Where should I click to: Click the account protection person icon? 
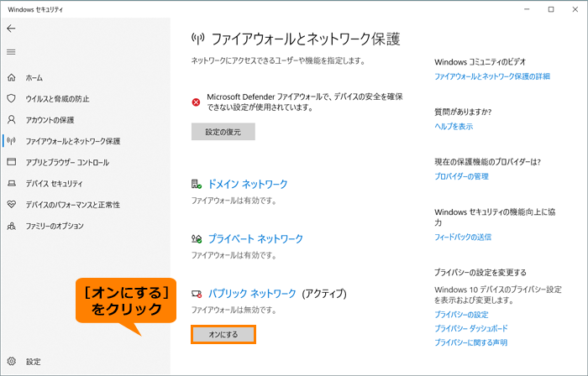pos(12,119)
